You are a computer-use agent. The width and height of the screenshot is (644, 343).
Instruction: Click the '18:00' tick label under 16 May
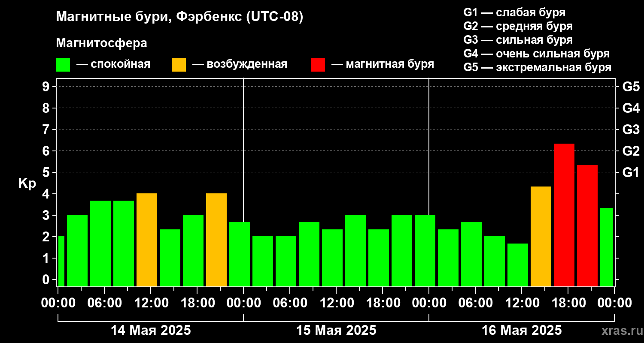[x=568, y=303]
